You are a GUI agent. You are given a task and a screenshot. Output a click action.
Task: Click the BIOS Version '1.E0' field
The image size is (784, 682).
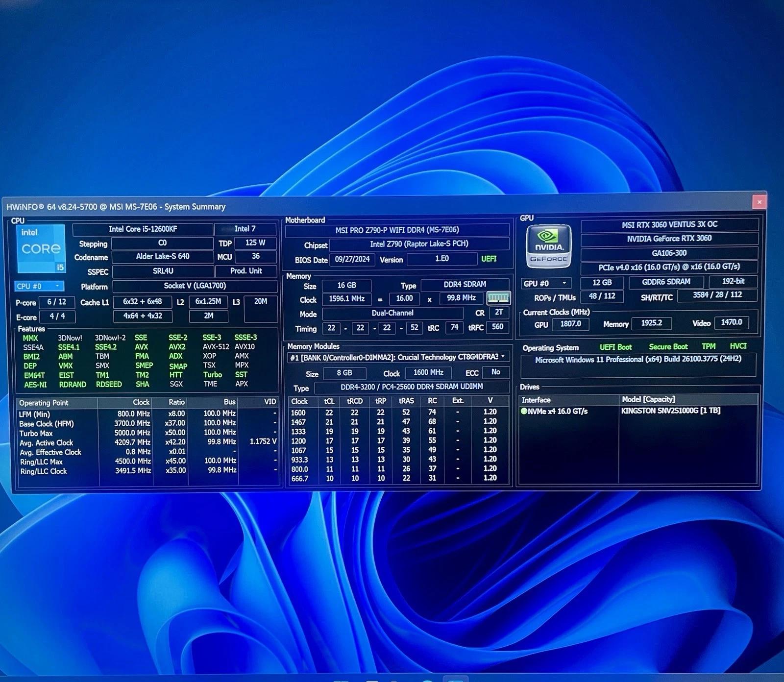point(442,259)
